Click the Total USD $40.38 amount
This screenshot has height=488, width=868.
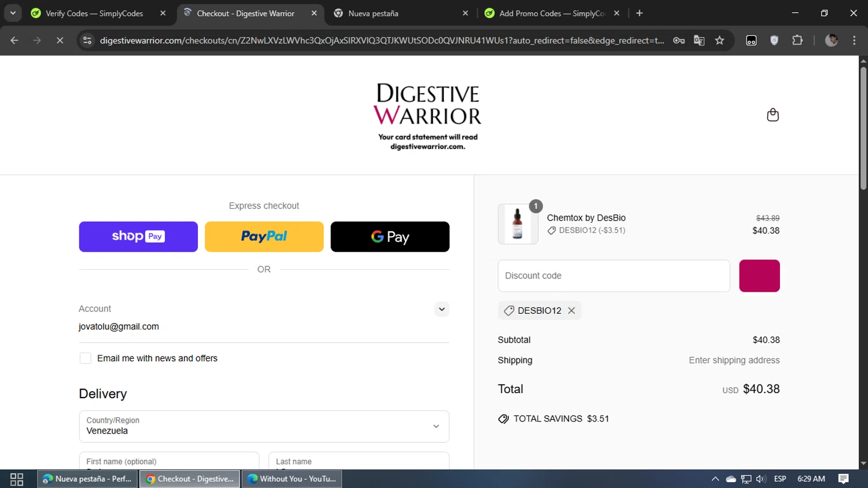coord(751,389)
